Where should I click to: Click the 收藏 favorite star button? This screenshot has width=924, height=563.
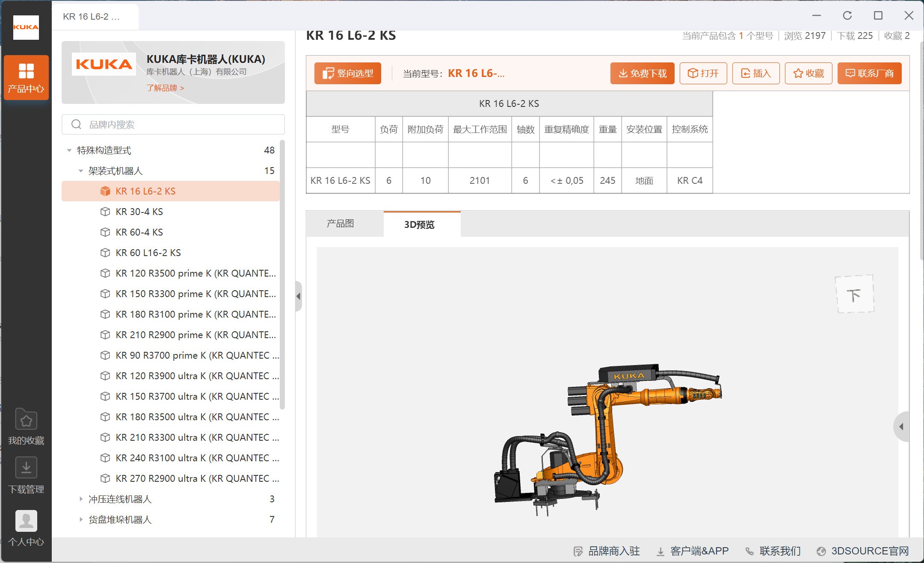tap(808, 74)
